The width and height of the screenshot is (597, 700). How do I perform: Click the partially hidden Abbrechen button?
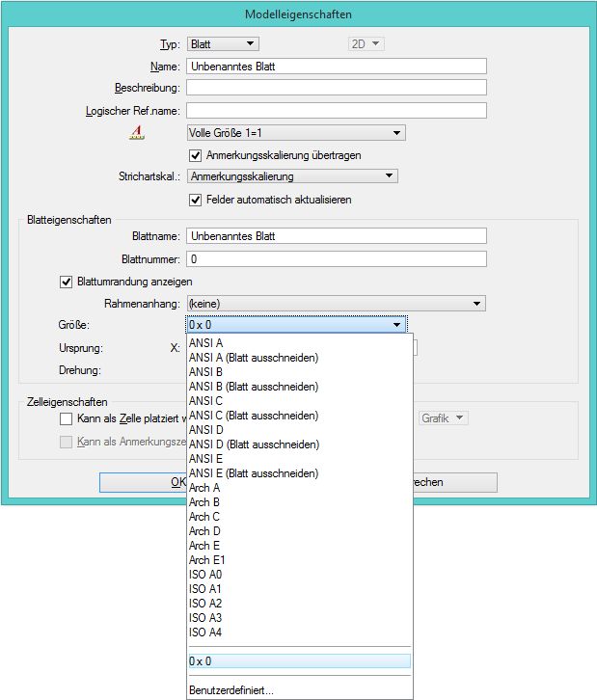[x=455, y=482]
